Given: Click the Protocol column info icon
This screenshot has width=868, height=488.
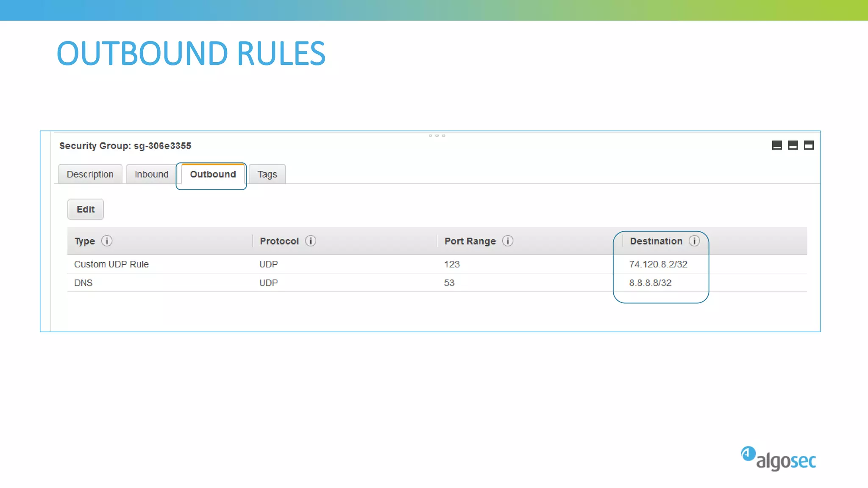Looking at the screenshot, I should pos(311,241).
